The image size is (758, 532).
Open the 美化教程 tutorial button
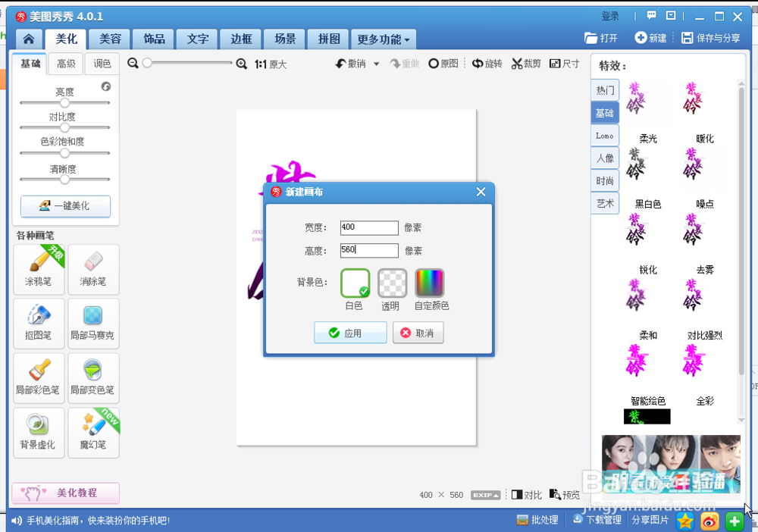(x=66, y=493)
